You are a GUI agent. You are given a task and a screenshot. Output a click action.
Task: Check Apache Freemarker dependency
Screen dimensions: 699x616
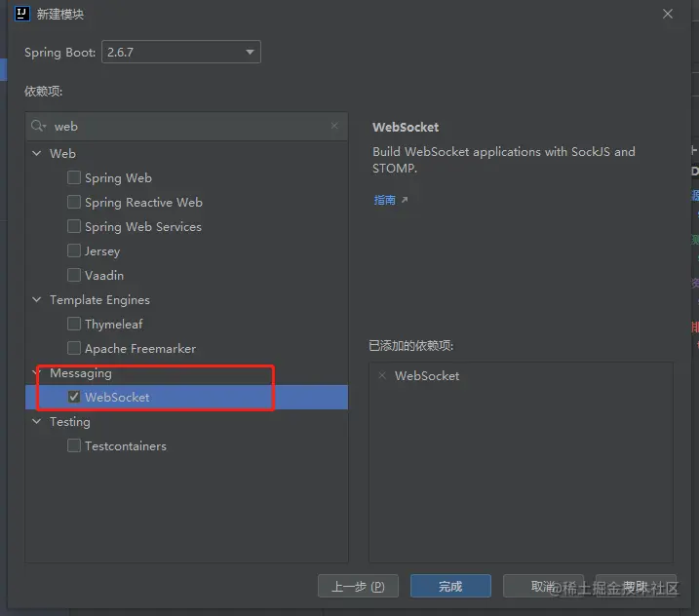[74, 348]
